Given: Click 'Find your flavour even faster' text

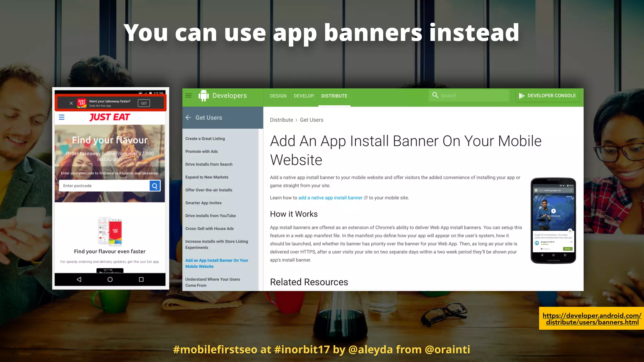Looking at the screenshot, I should click(x=110, y=251).
